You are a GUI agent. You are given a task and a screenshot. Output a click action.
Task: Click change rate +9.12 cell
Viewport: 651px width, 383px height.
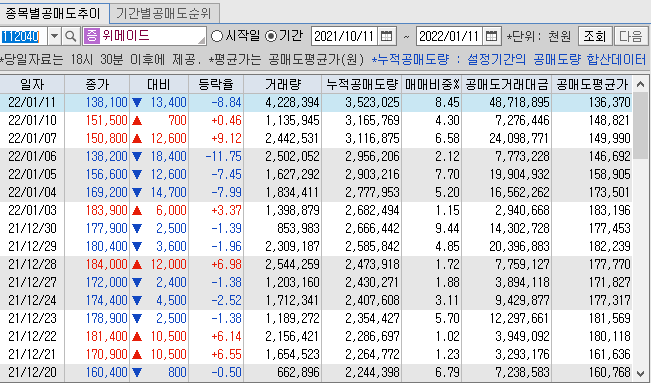point(216,138)
